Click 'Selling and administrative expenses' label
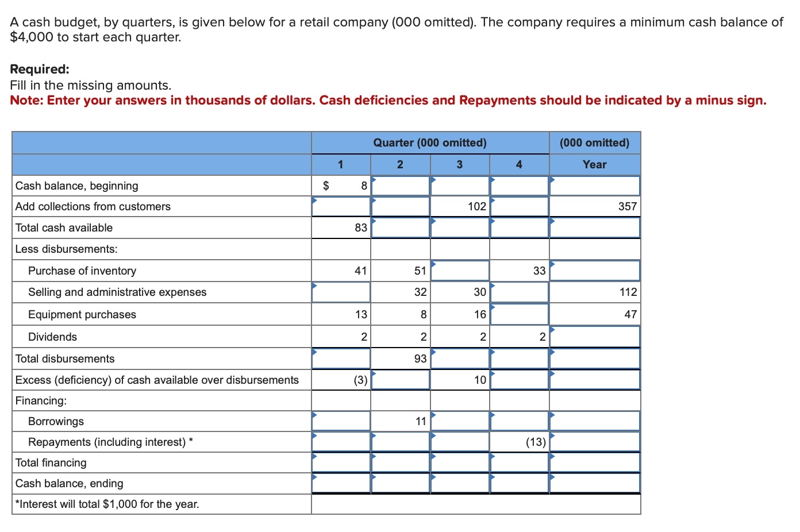Viewport: 800px width, 532px height. (x=117, y=292)
